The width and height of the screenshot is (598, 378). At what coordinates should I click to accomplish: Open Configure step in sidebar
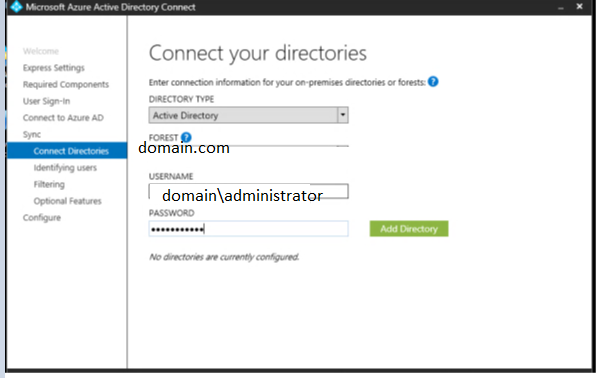42,218
